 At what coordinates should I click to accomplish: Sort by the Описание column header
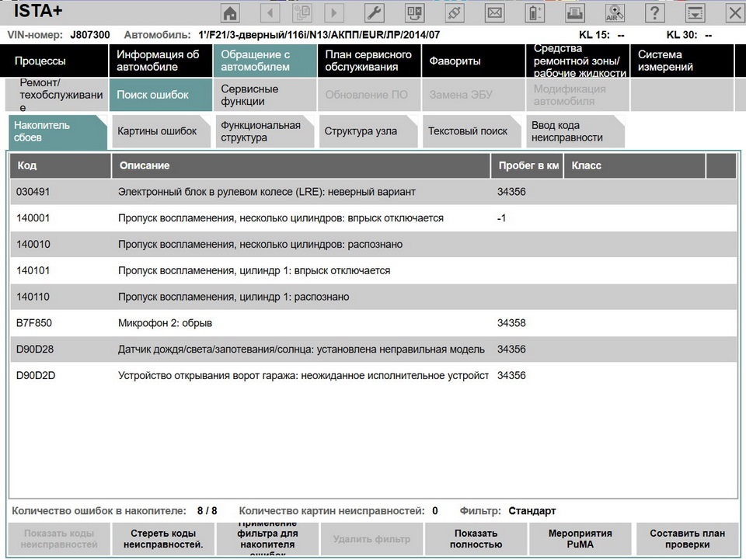coord(302,165)
